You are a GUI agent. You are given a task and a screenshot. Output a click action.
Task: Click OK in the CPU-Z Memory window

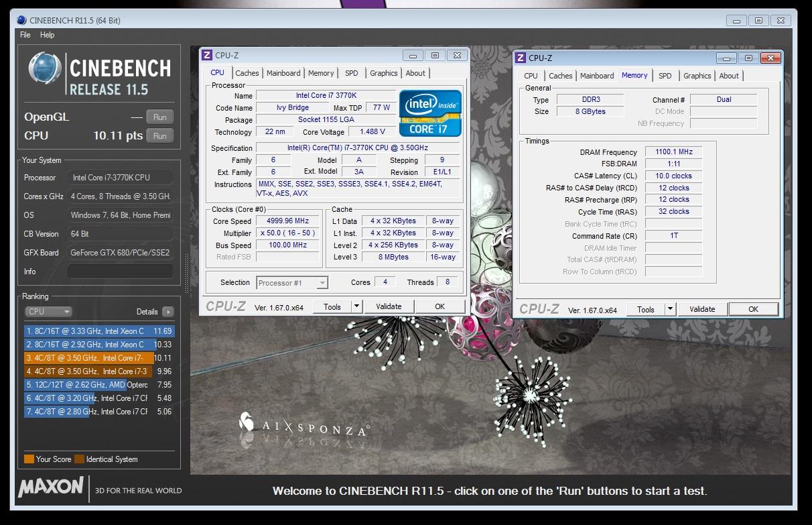(753, 309)
